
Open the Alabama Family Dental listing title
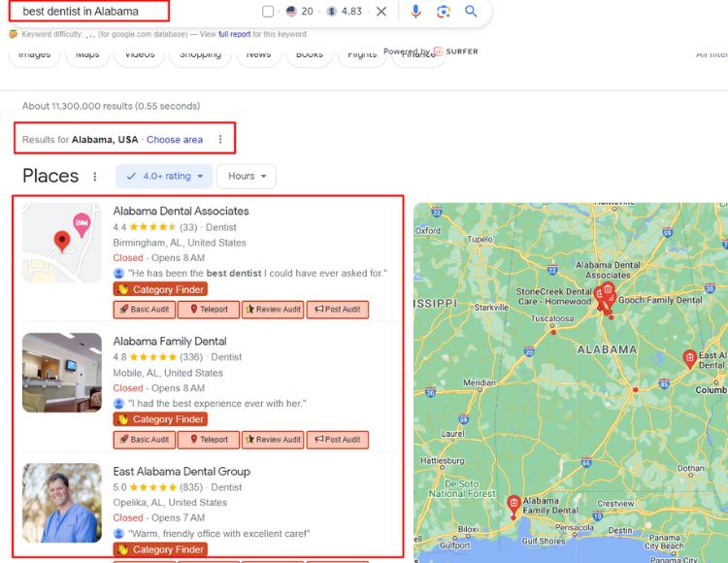pos(170,341)
